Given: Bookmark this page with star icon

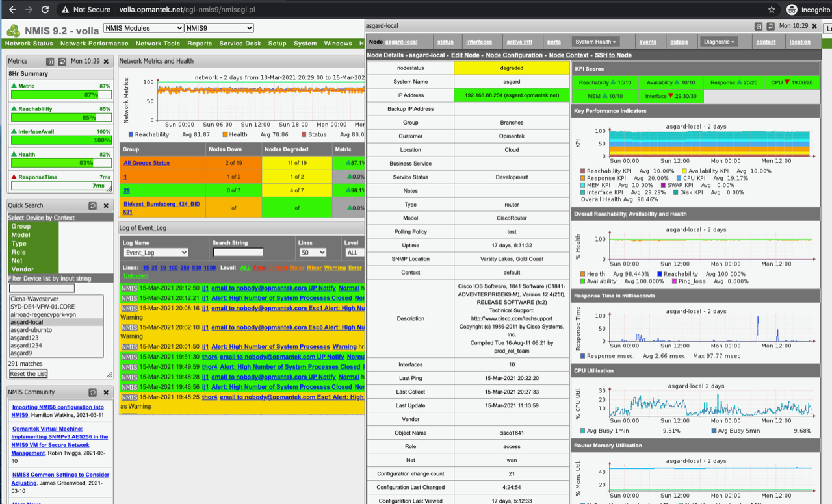Looking at the screenshot, I should click(772, 10).
